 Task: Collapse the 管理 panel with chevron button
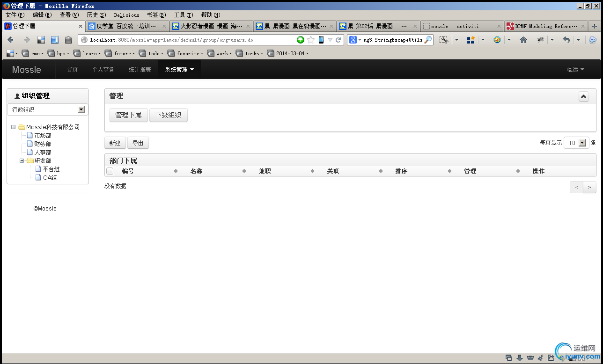tap(583, 96)
